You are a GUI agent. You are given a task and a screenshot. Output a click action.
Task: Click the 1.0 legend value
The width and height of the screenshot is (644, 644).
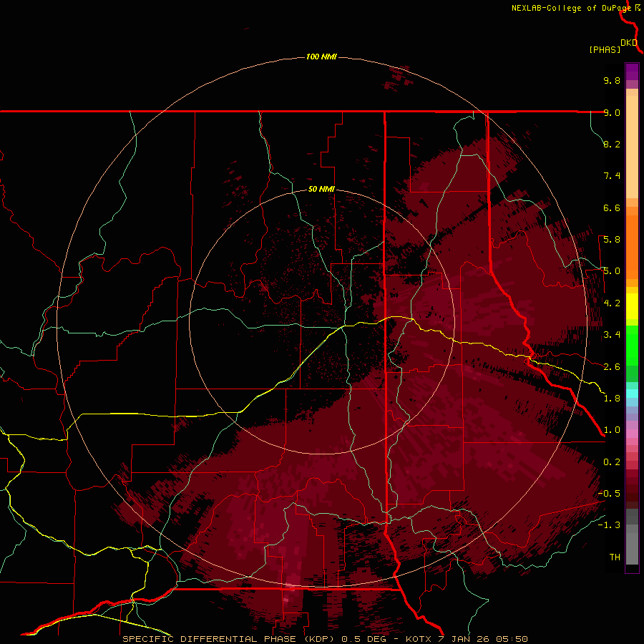click(612, 430)
